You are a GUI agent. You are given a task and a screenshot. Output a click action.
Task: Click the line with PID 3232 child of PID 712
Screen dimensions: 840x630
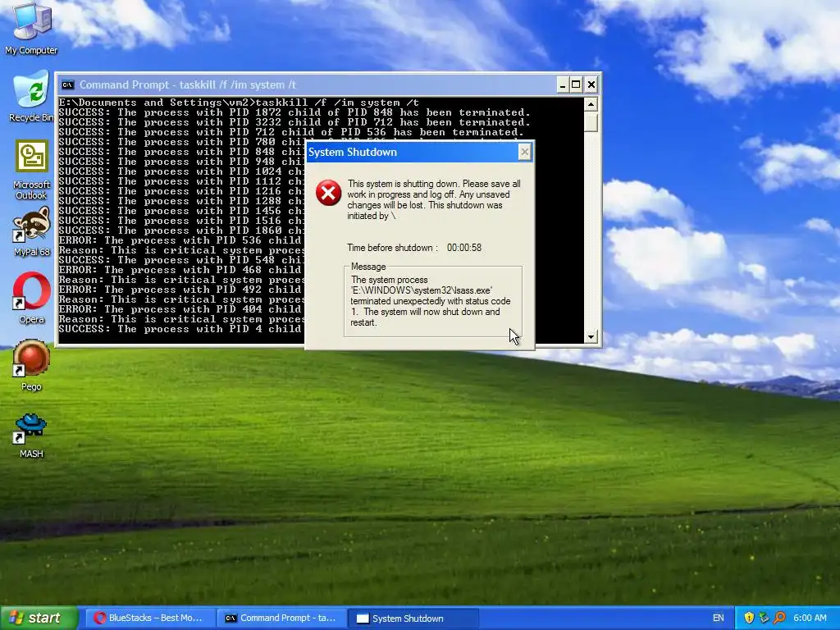click(x=294, y=122)
